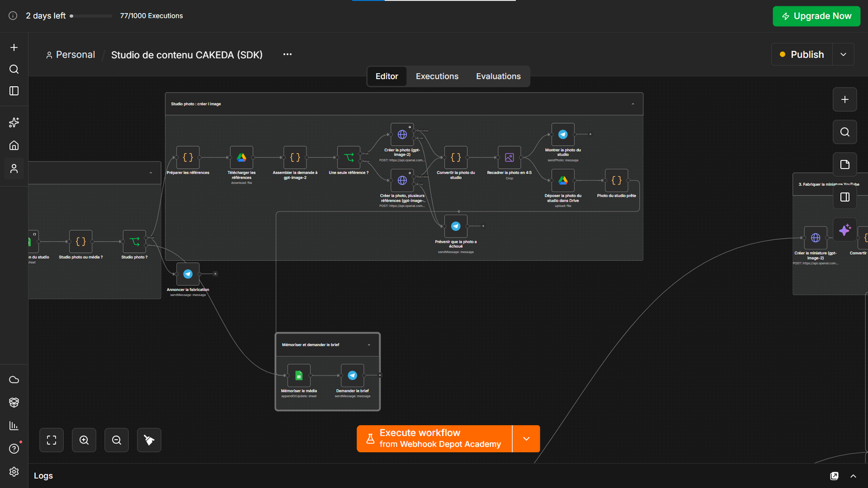Collapse the 'Studio photo : créer l image' group
The image size is (868, 488).
coord(633,104)
